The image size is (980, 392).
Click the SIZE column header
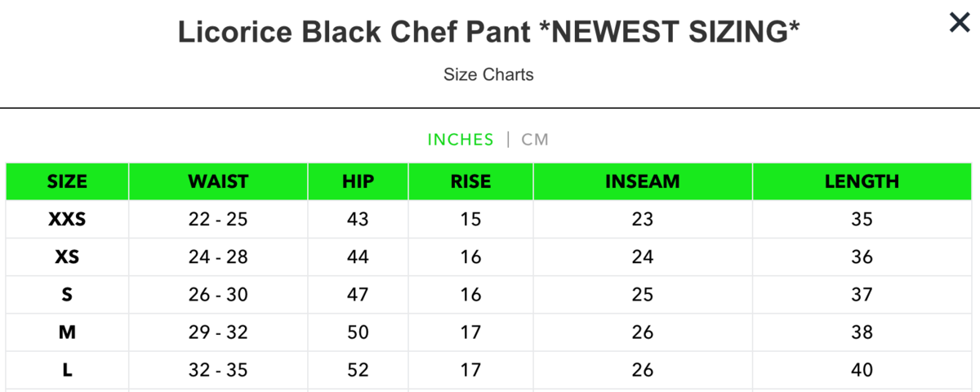67,181
